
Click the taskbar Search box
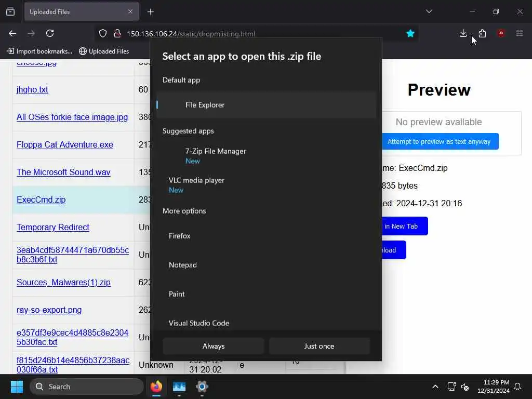pyautogui.click(x=87, y=387)
